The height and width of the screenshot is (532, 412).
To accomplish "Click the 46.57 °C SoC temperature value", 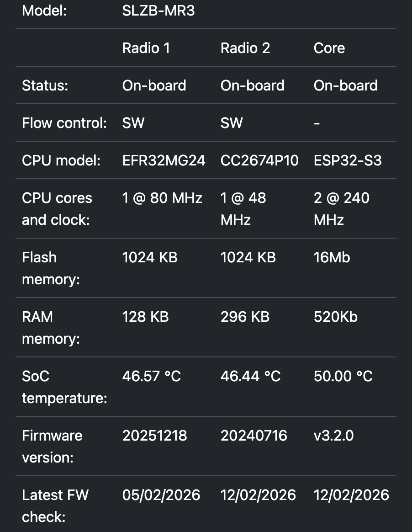I will 152,376.
